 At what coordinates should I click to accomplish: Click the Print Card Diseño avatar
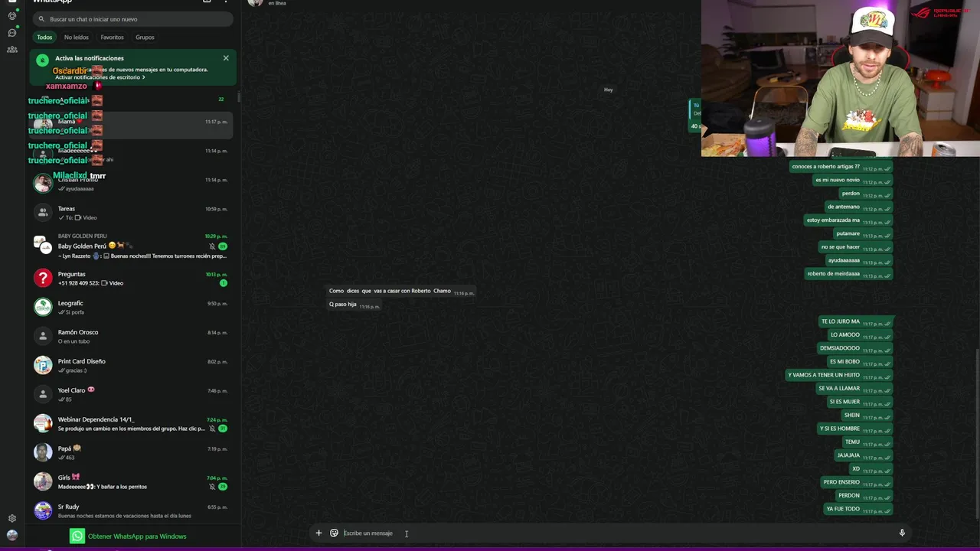[x=43, y=365]
